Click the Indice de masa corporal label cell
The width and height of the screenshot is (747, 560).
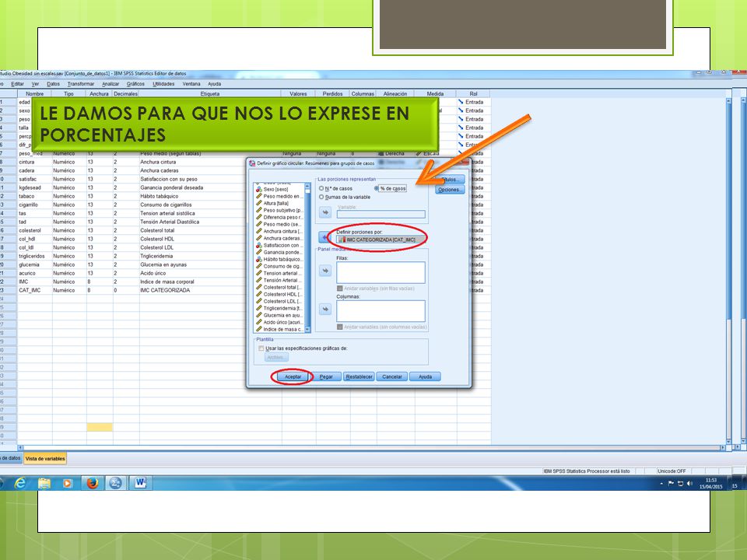coord(209,282)
